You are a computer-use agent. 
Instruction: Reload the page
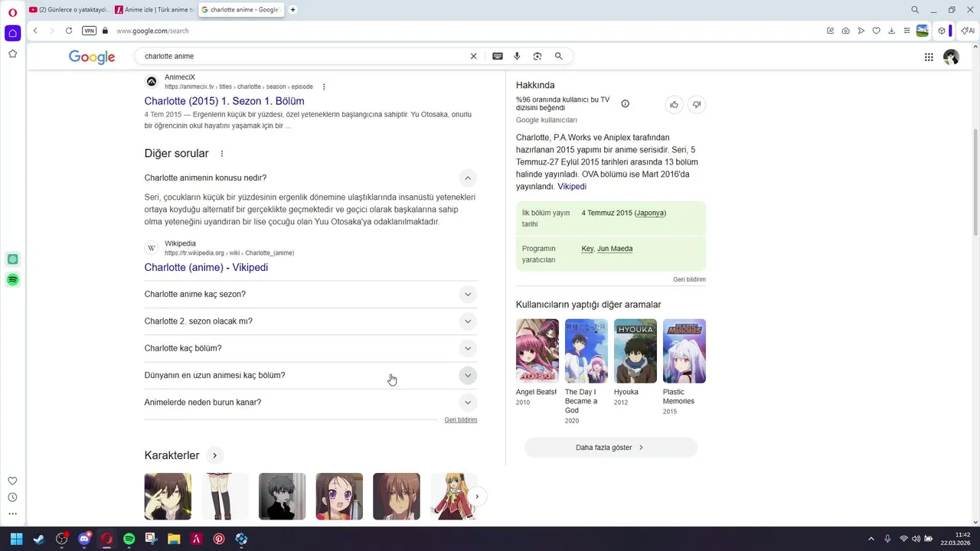click(69, 31)
